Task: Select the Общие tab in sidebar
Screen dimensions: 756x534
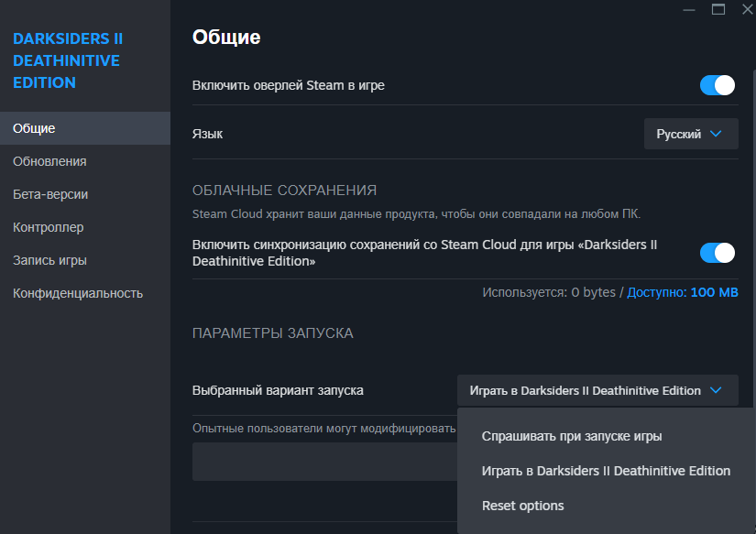Action: [85, 128]
